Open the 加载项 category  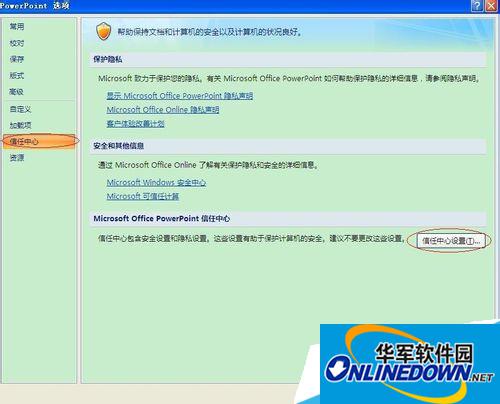(20, 125)
